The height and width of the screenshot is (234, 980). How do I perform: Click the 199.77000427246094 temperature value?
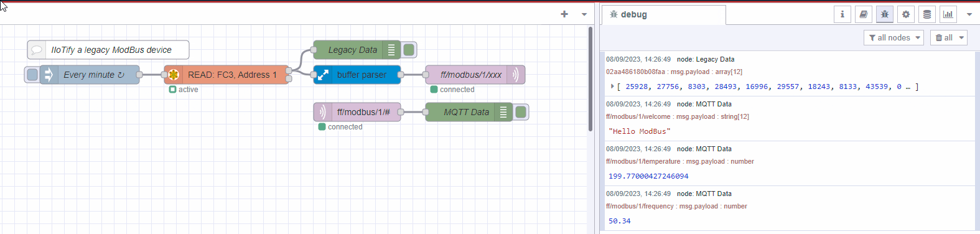pyautogui.click(x=648, y=176)
